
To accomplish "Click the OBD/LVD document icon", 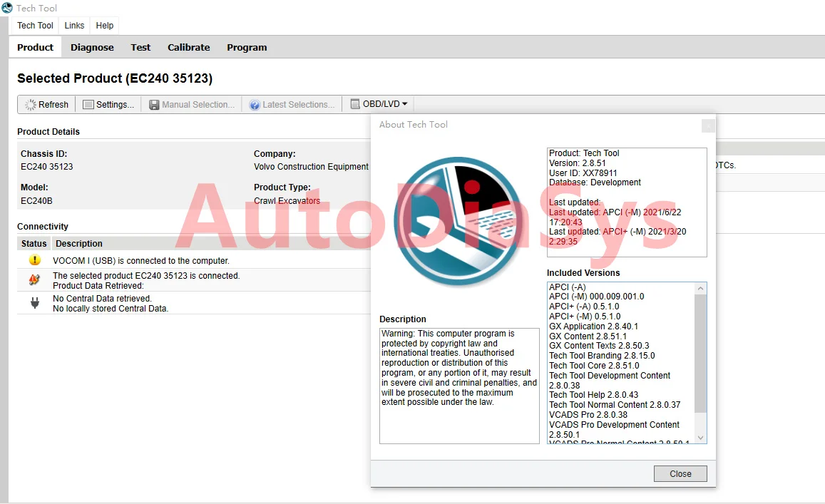I will (x=355, y=104).
